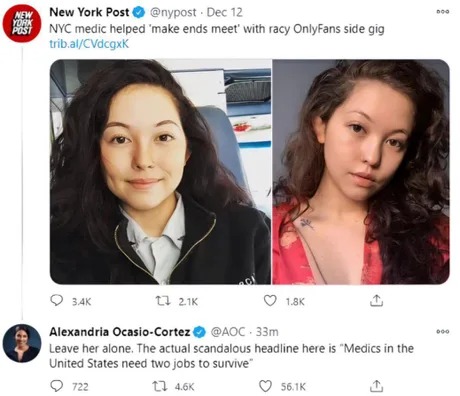Reply to Alexandria Ocasio-Cortez's tweet
460x396 pixels.
click(x=57, y=386)
